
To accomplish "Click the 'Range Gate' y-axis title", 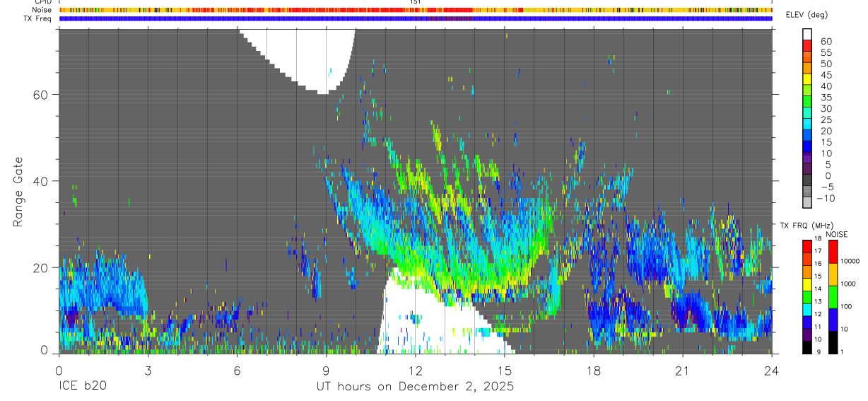I will point(18,192).
